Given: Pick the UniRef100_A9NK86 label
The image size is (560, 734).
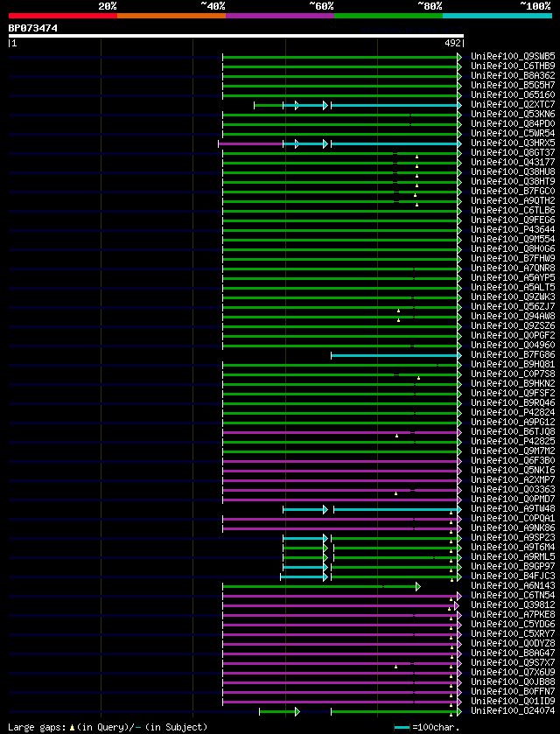Looking at the screenshot, I should [x=513, y=528].
